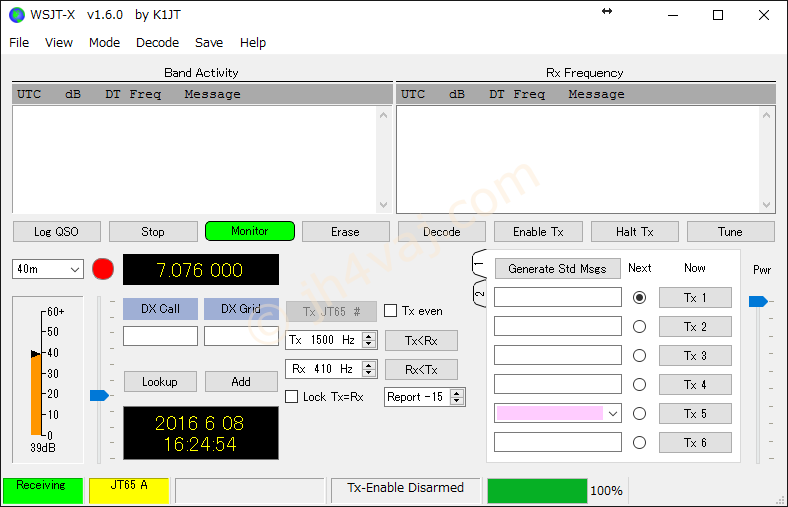Click the Rx<Tx button

point(421,370)
